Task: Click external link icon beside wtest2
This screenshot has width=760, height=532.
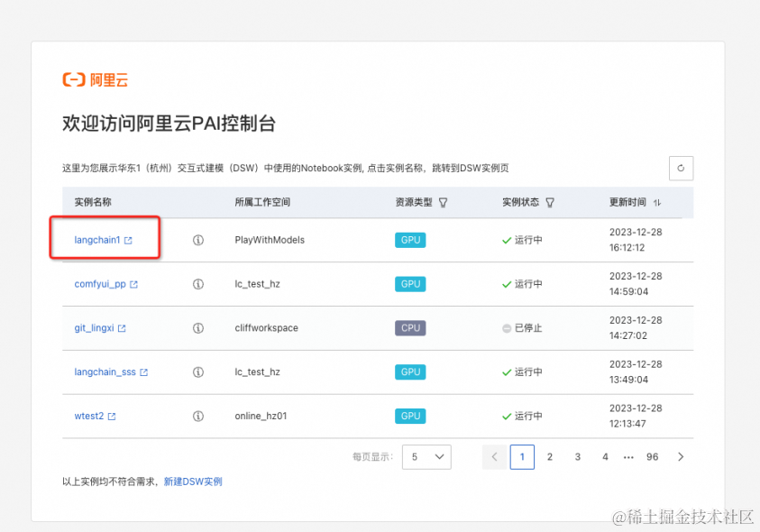Action: tap(112, 417)
